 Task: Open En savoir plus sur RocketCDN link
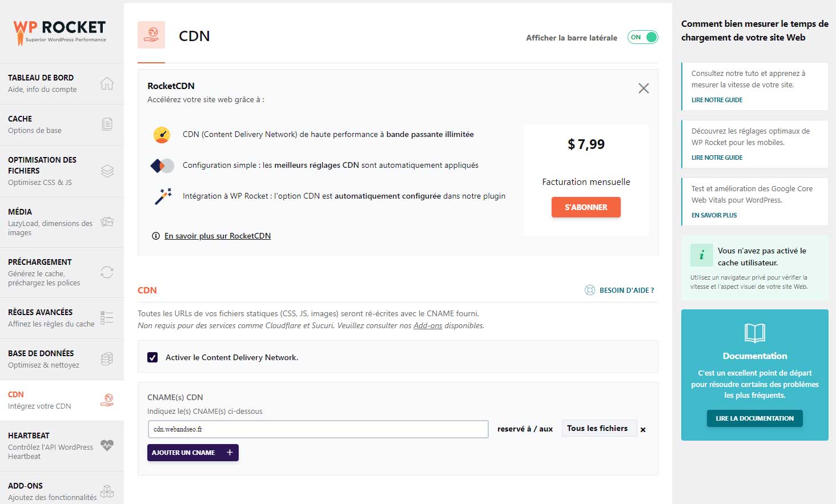[217, 236]
